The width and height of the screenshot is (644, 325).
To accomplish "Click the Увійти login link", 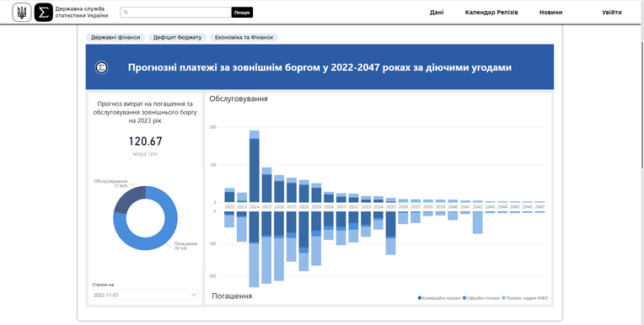I will [x=612, y=13].
